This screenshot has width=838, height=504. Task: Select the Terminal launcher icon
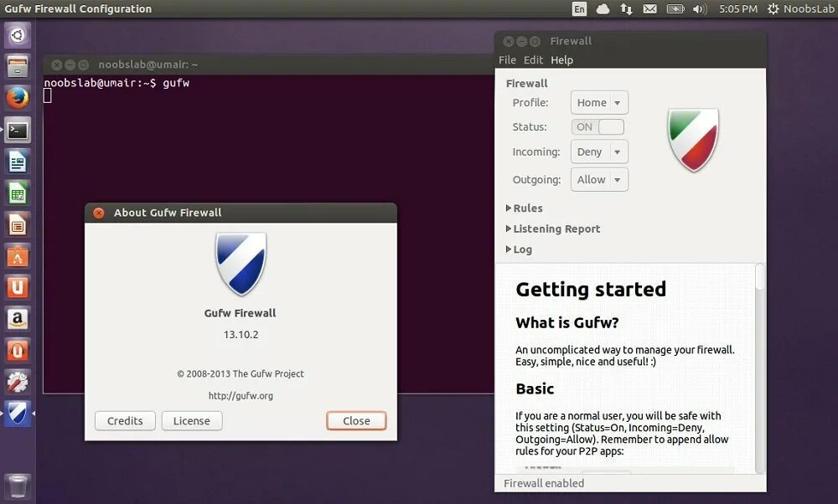(18, 131)
